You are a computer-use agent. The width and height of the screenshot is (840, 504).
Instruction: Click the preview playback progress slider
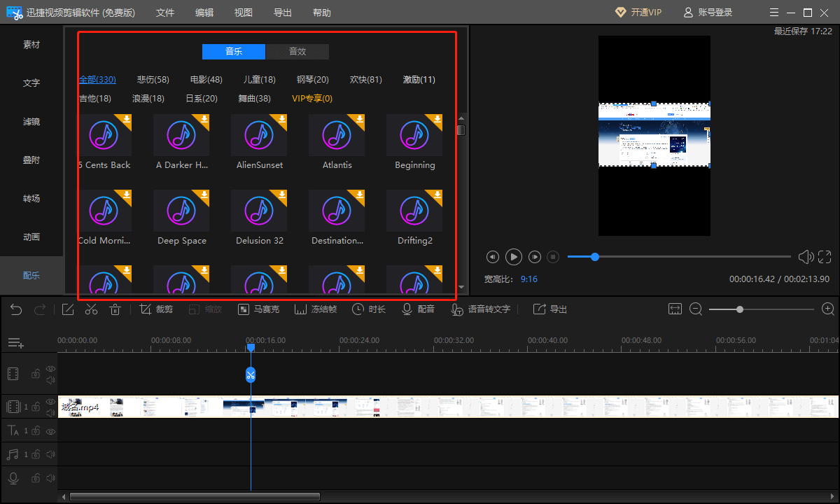(679, 257)
